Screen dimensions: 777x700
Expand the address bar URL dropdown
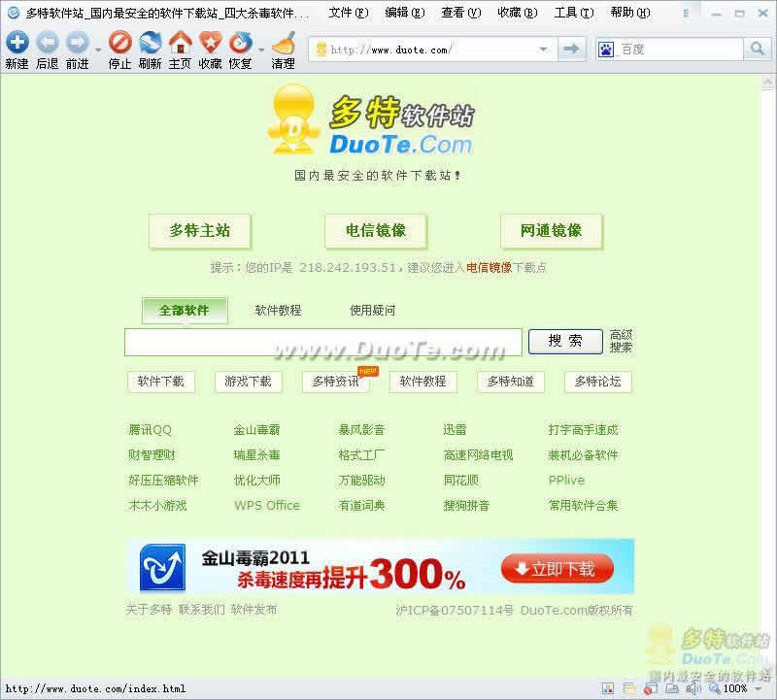pyautogui.click(x=543, y=50)
